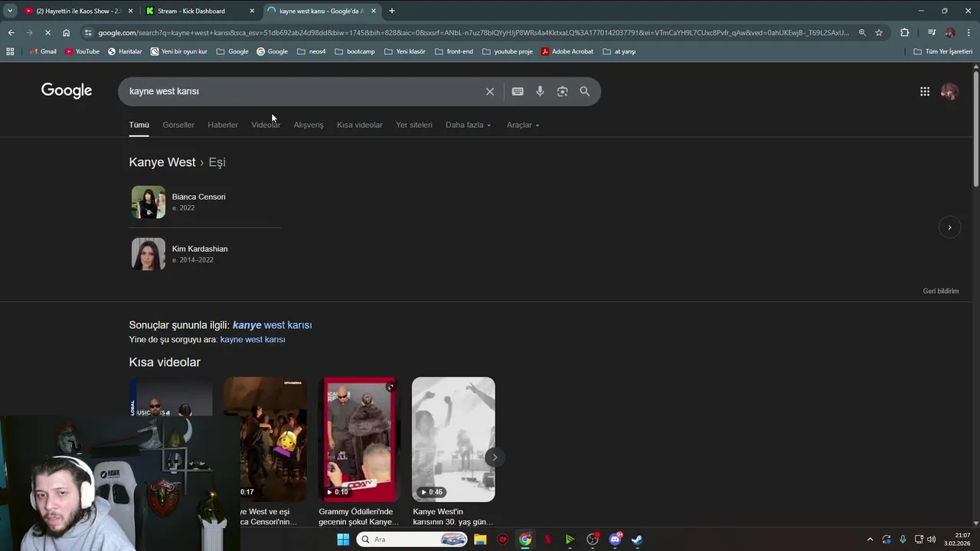Submit search using the magnifier icon
The height and width of the screenshot is (551, 980).
click(x=584, y=91)
